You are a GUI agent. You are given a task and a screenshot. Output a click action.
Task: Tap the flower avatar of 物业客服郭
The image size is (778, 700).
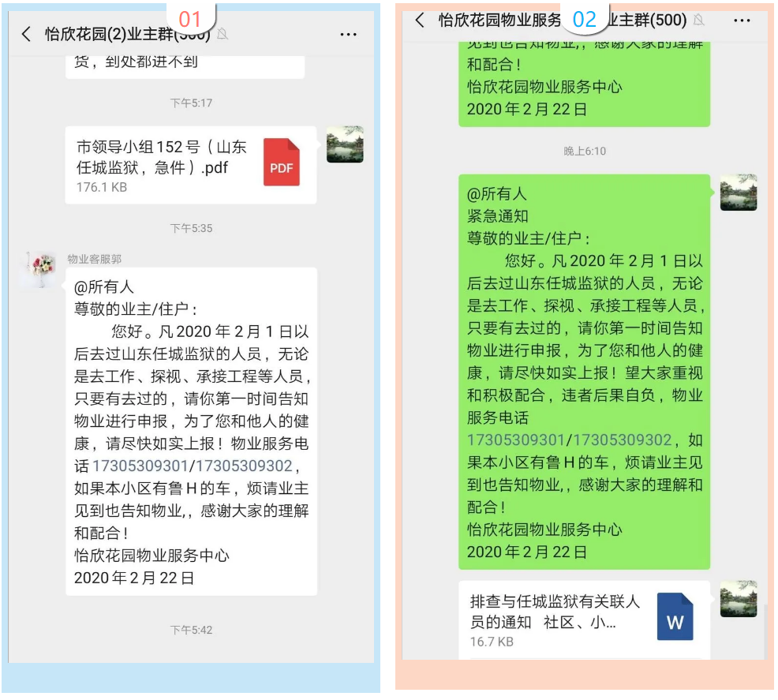[x=38, y=269]
